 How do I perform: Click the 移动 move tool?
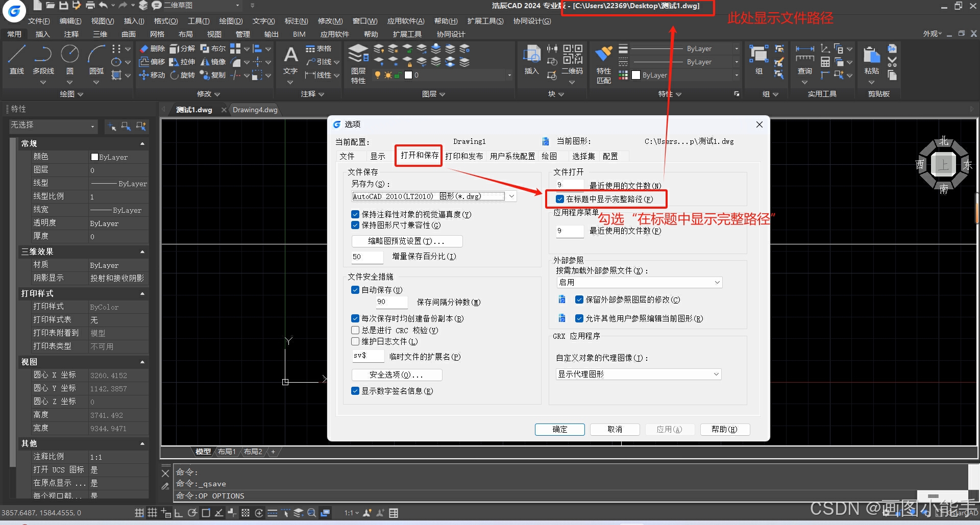[x=152, y=75]
